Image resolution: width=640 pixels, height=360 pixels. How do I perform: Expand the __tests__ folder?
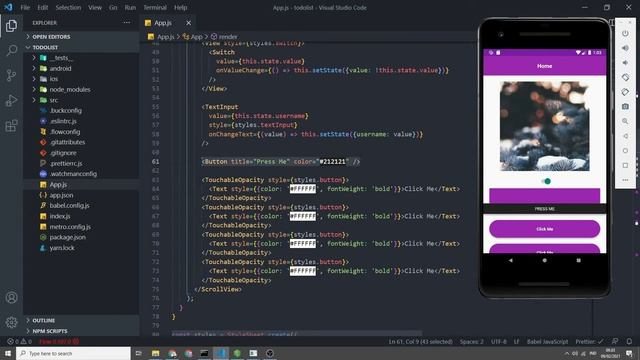(61, 58)
